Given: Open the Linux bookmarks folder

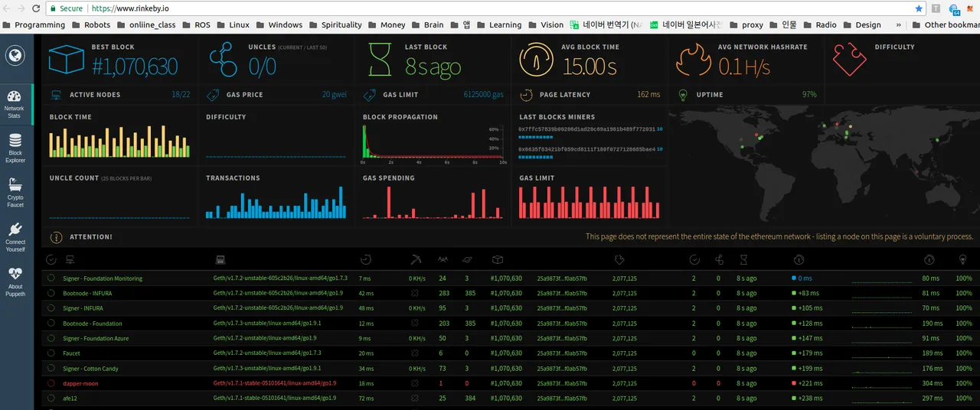Looking at the screenshot, I should tap(233, 24).
